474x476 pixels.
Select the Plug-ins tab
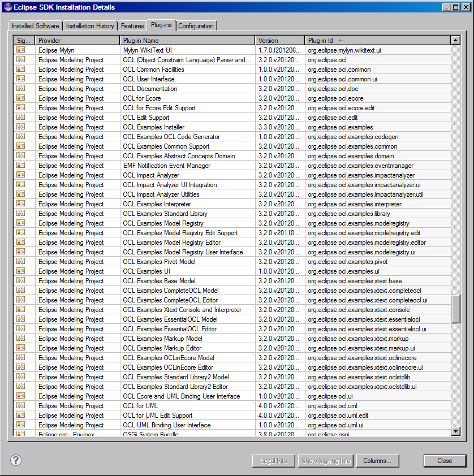click(x=161, y=25)
